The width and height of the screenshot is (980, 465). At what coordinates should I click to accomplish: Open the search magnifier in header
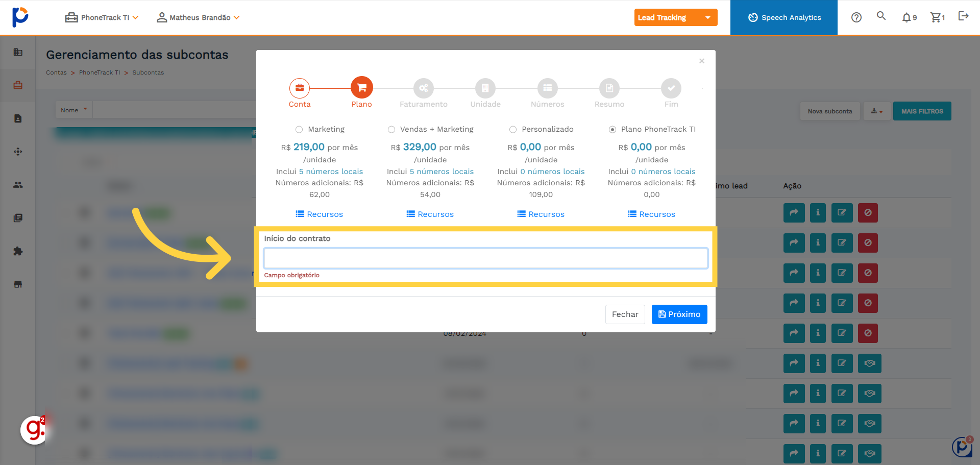tap(881, 16)
